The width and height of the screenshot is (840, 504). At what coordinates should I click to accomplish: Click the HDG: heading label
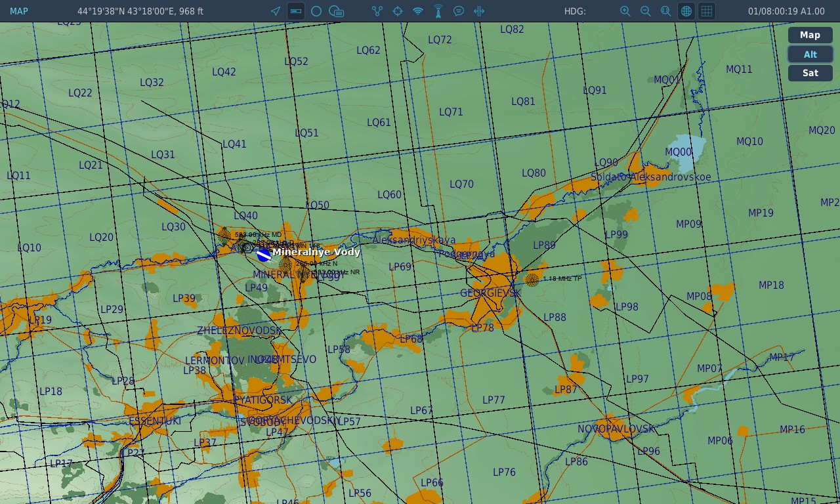point(575,11)
